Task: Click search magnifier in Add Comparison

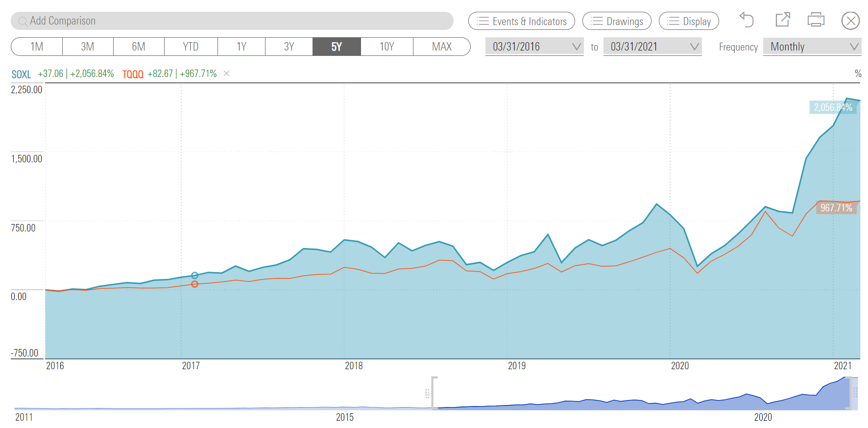Action: pyautogui.click(x=23, y=21)
